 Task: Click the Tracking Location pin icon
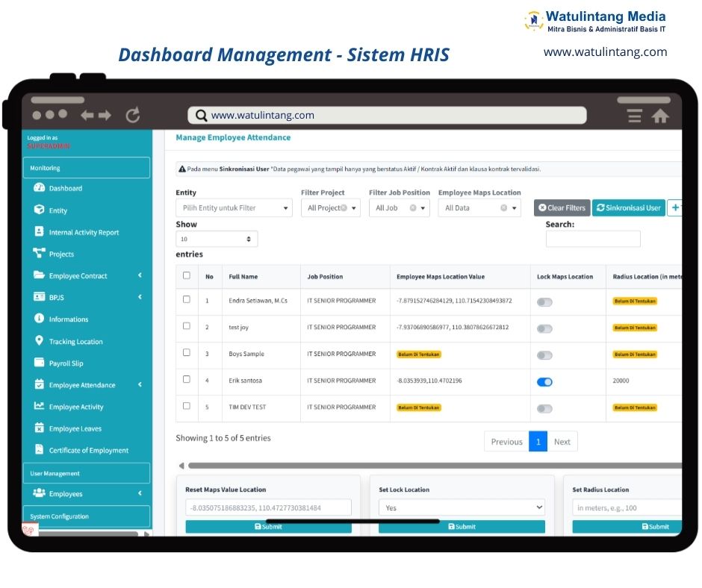coord(40,340)
